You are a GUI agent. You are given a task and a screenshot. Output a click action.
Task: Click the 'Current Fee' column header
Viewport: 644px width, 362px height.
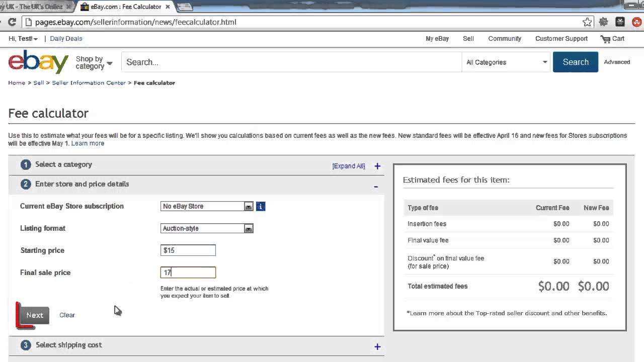pos(552,208)
